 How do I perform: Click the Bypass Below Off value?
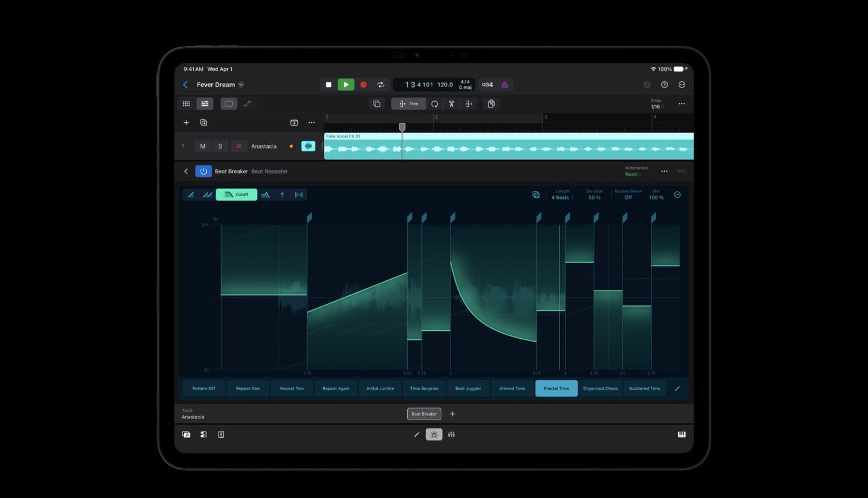[x=628, y=197]
